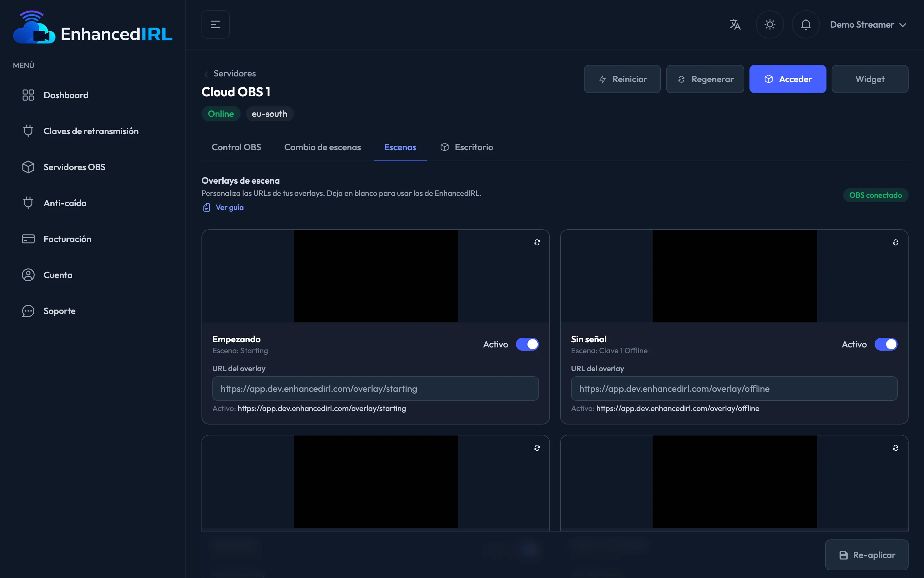Open Cuenta settings

click(x=93, y=275)
